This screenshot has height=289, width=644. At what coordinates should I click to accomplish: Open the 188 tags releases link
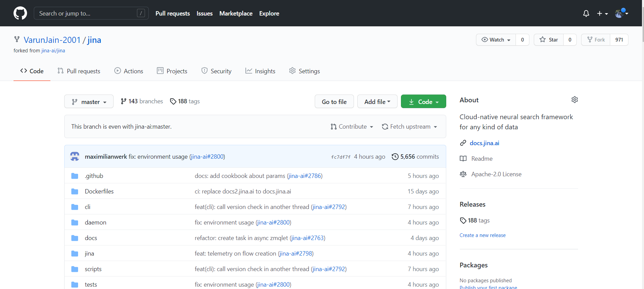(x=475, y=220)
